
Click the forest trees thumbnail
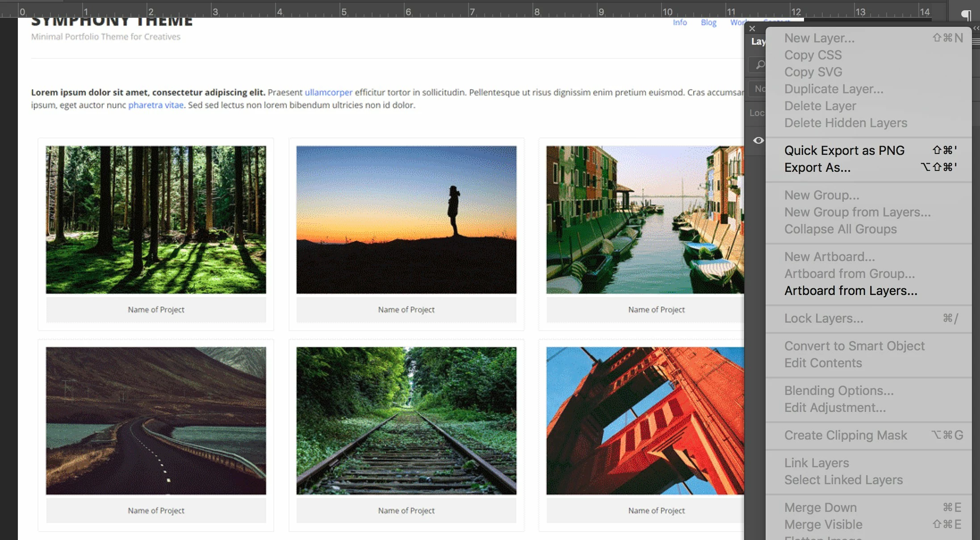coord(156,220)
